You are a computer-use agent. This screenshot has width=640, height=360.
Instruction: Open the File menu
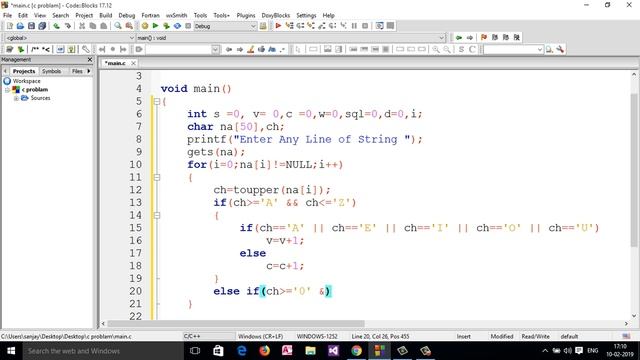click(x=7, y=15)
